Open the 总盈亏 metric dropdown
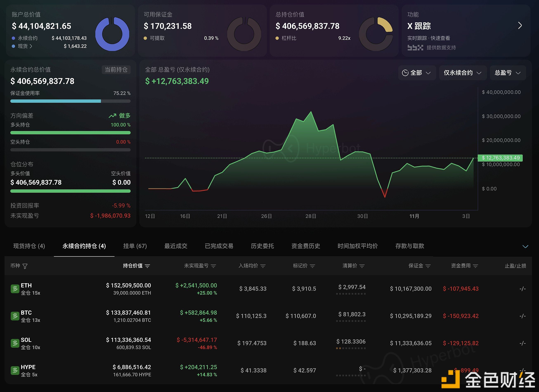This screenshot has width=539, height=392. click(508, 73)
